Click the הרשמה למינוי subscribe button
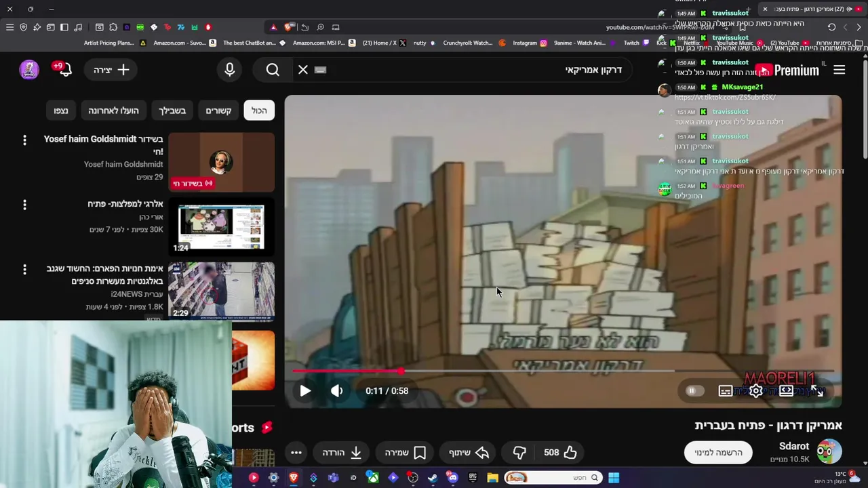The width and height of the screenshot is (868, 488). (x=718, y=452)
